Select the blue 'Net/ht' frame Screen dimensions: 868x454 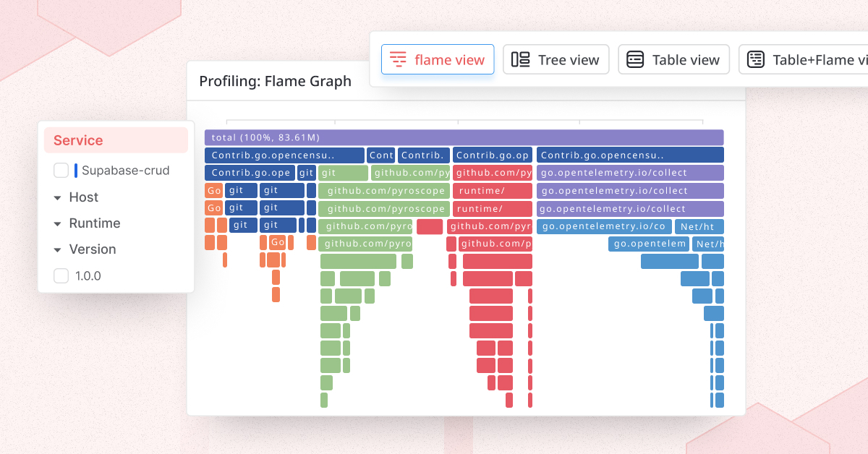point(699,226)
